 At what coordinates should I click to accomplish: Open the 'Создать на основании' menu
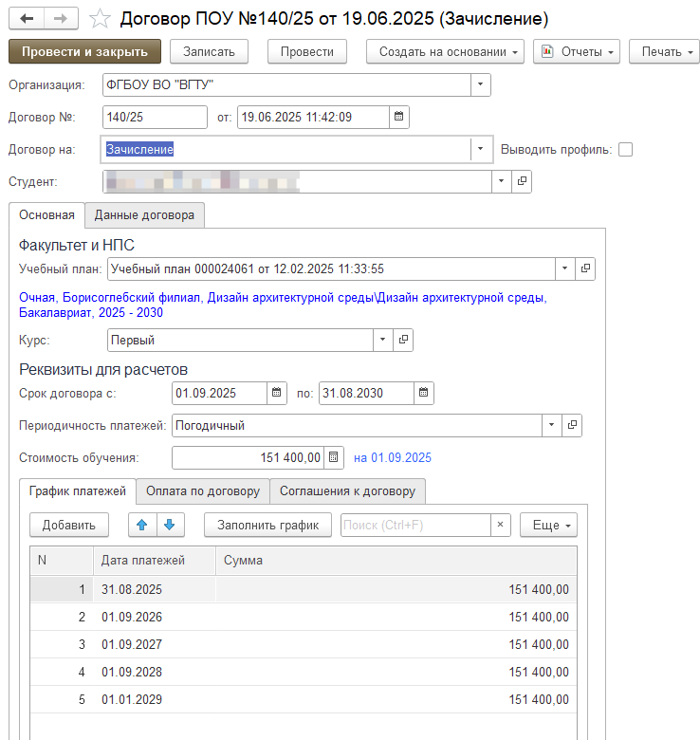[445, 51]
